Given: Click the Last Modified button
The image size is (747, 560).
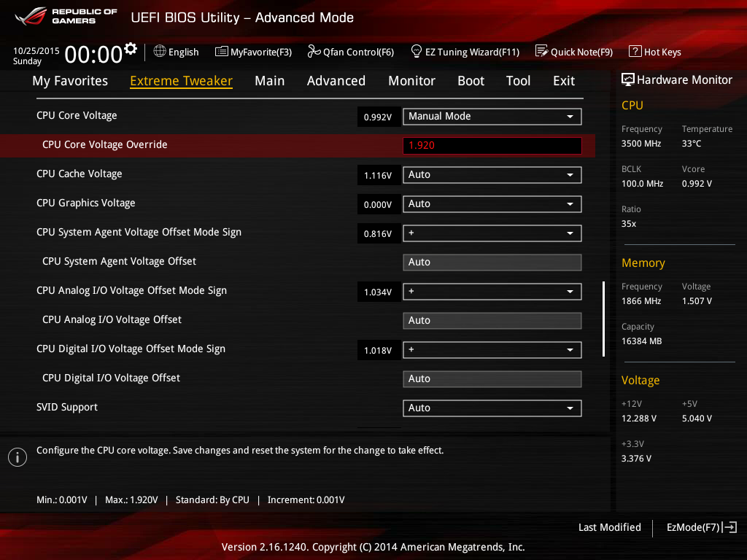Looking at the screenshot, I should pyautogui.click(x=609, y=527).
